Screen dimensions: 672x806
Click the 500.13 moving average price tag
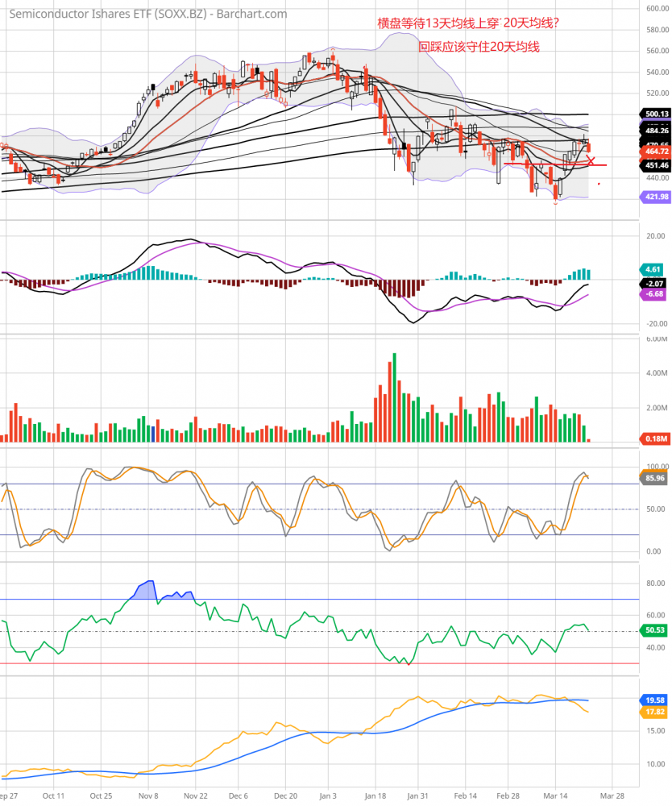653,114
